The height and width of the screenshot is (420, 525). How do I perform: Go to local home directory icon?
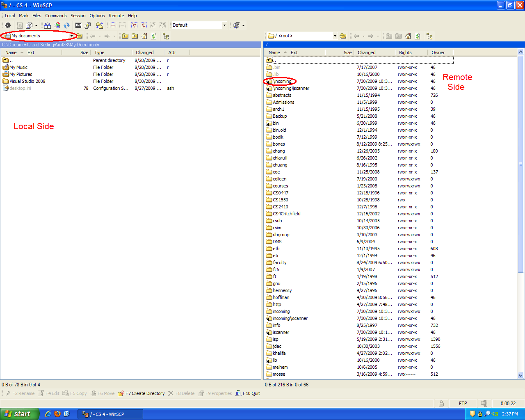tap(144, 36)
